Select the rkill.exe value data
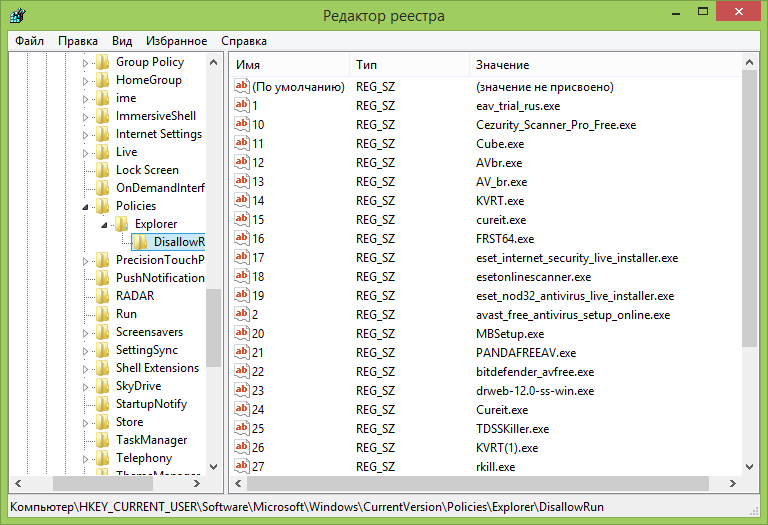Screen dimensions: 768x525 tap(495, 467)
